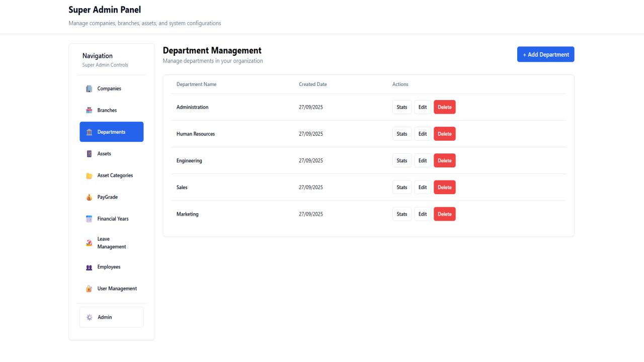644x362 pixels.
Task: Open the Financial Years label
Action: [113, 219]
